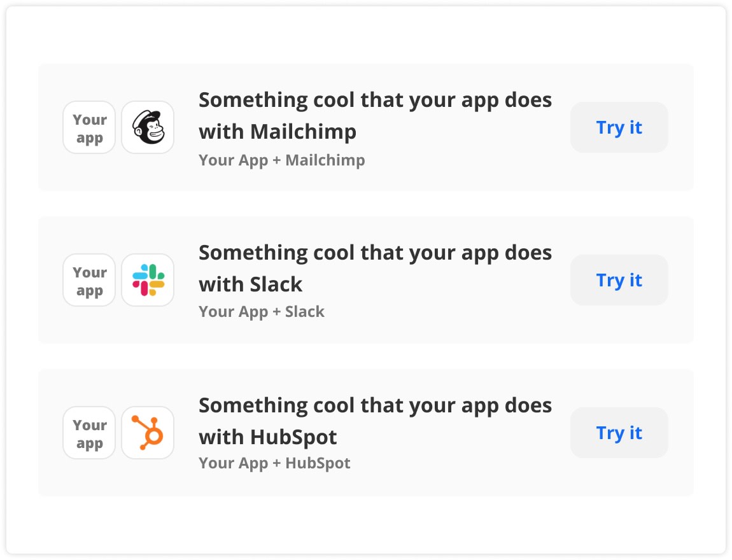
Task: Click the bold word 'Mailchimp' in the first headline
Action: (x=303, y=132)
